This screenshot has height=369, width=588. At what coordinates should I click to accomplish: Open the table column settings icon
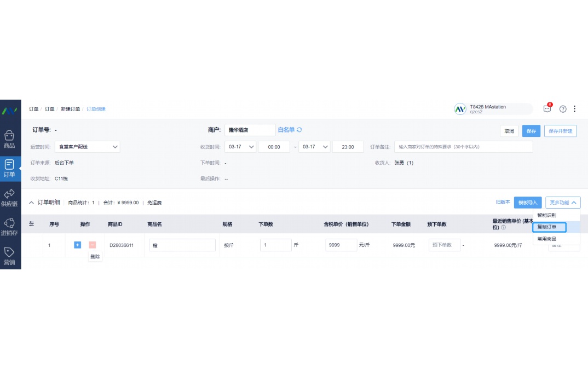(x=31, y=224)
